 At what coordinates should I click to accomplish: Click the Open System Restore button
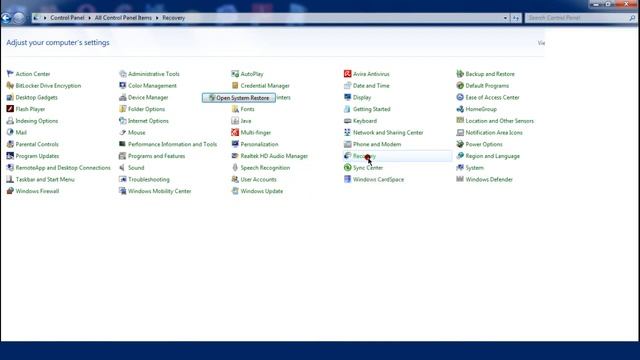[239, 98]
